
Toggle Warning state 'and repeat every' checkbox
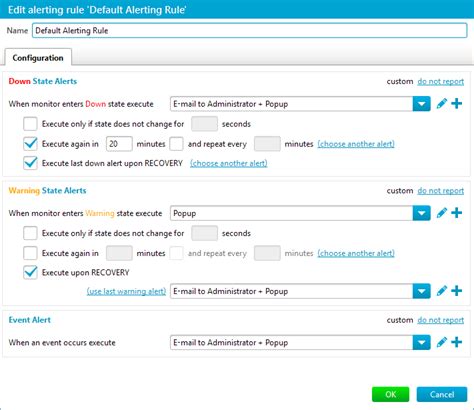click(x=176, y=253)
